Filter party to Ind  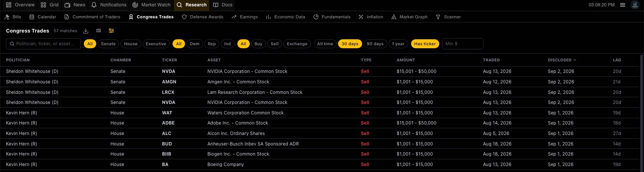(x=228, y=44)
